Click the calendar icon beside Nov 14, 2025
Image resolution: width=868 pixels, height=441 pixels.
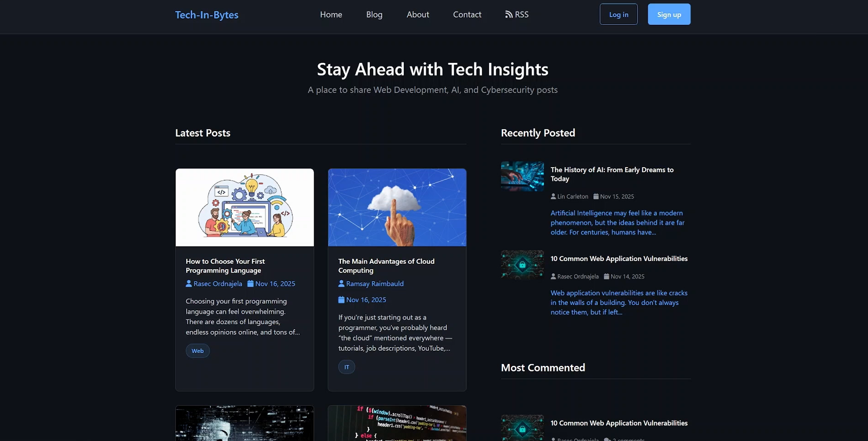tap(606, 276)
